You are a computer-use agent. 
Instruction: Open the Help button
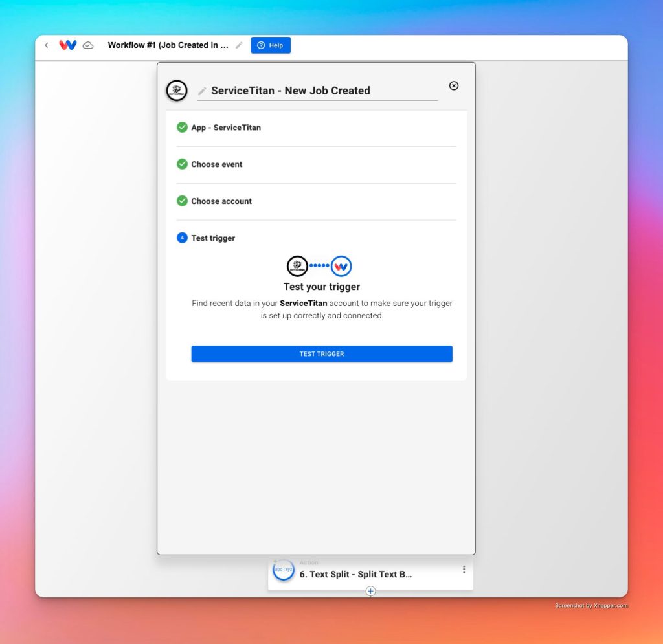click(271, 45)
